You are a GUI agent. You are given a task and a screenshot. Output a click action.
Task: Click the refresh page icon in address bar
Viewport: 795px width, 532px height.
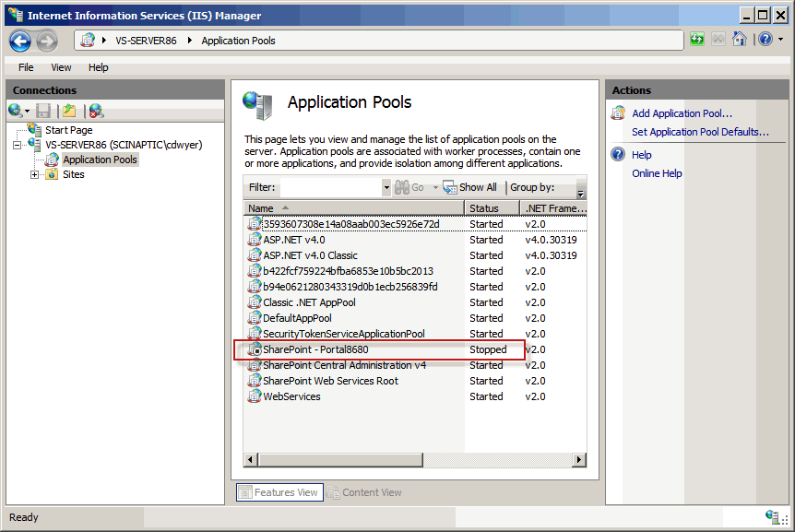point(697,39)
